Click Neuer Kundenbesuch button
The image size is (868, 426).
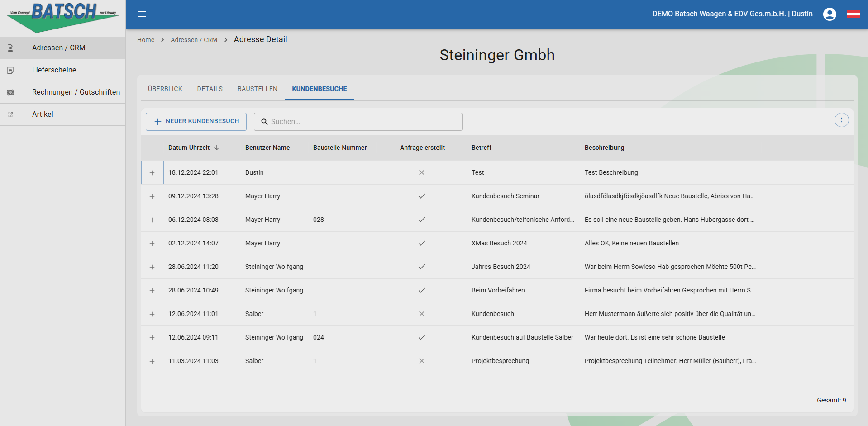[x=196, y=121]
